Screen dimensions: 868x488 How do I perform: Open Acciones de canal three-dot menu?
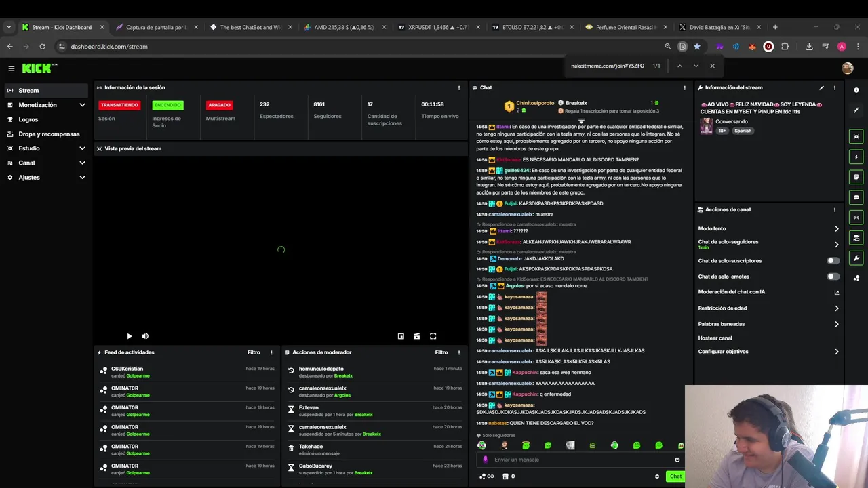point(835,210)
